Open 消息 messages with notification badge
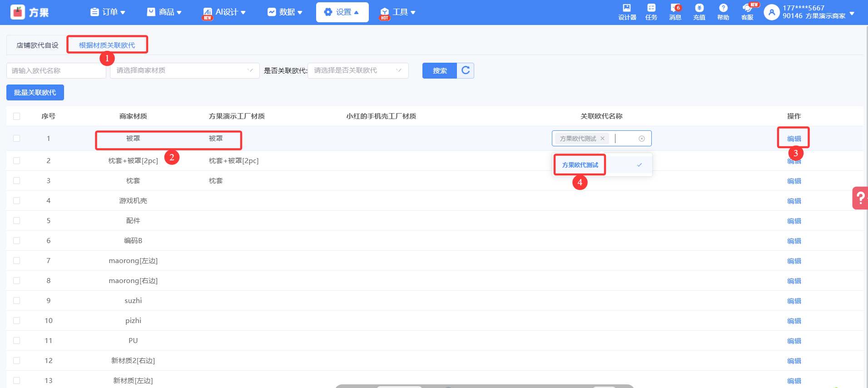Image resolution: width=868 pixels, height=388 pixels. pyautogui.click(x=675, y=12)
